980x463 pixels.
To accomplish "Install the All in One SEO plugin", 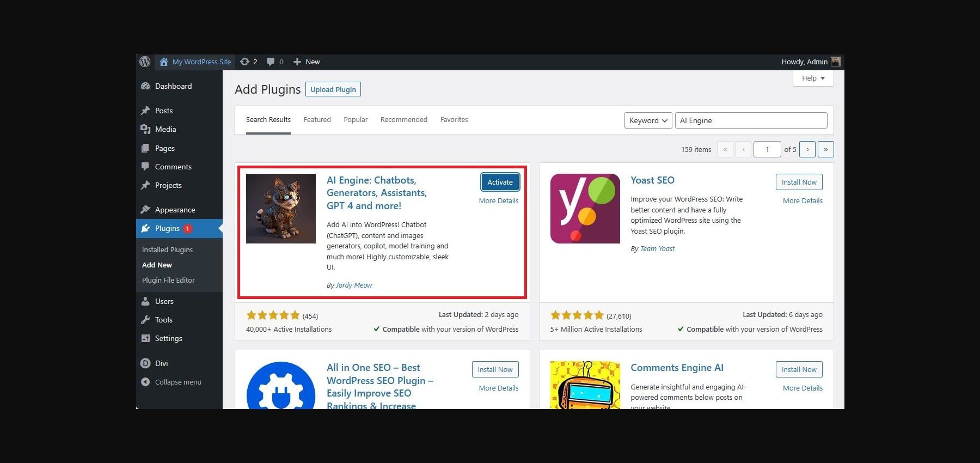I will pos(495,369).
